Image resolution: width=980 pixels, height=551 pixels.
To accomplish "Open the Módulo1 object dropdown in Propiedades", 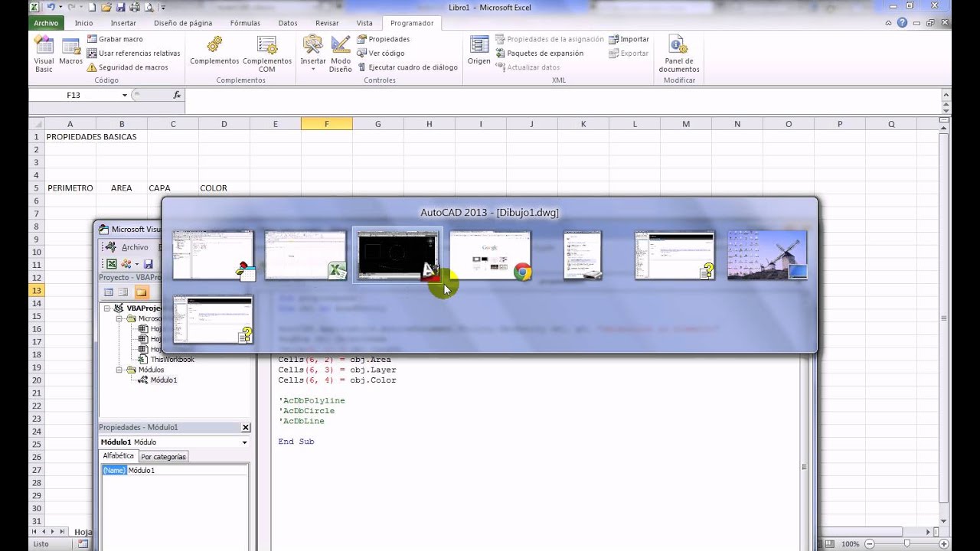I will point(244,442).
